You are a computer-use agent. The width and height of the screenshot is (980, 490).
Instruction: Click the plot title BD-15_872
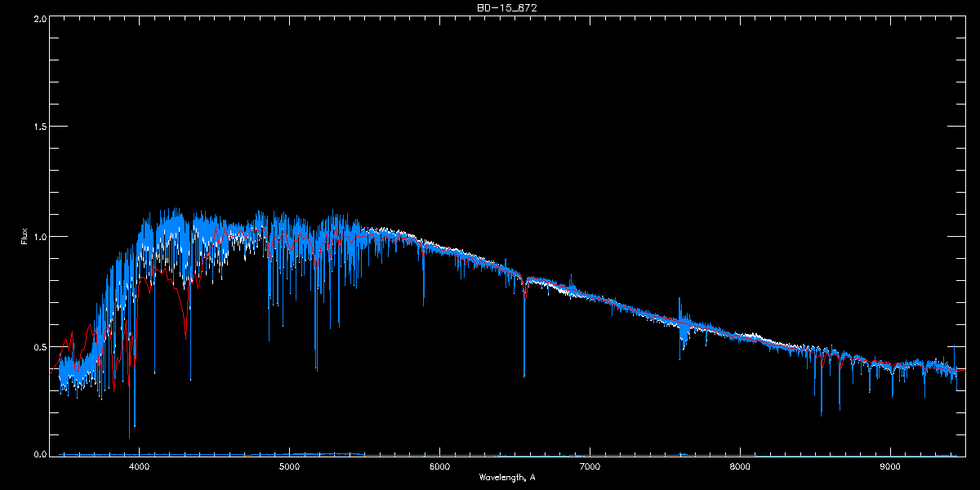[x=506, y=7]
